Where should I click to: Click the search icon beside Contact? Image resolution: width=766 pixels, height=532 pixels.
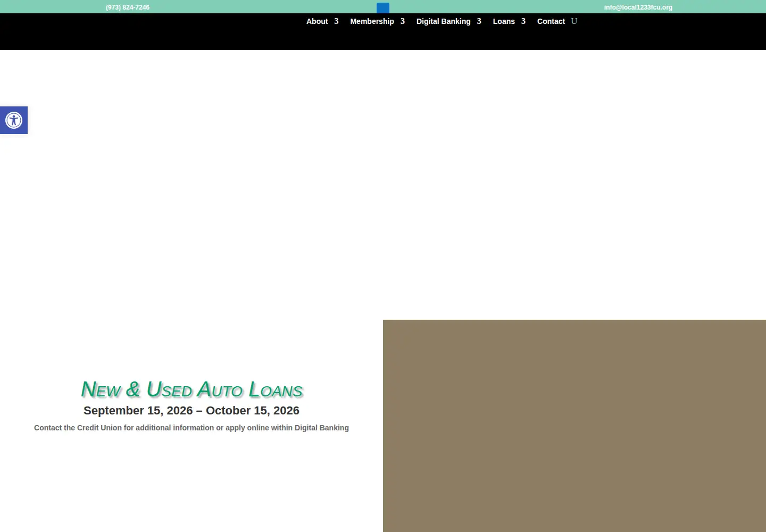(x=574, y=21)
